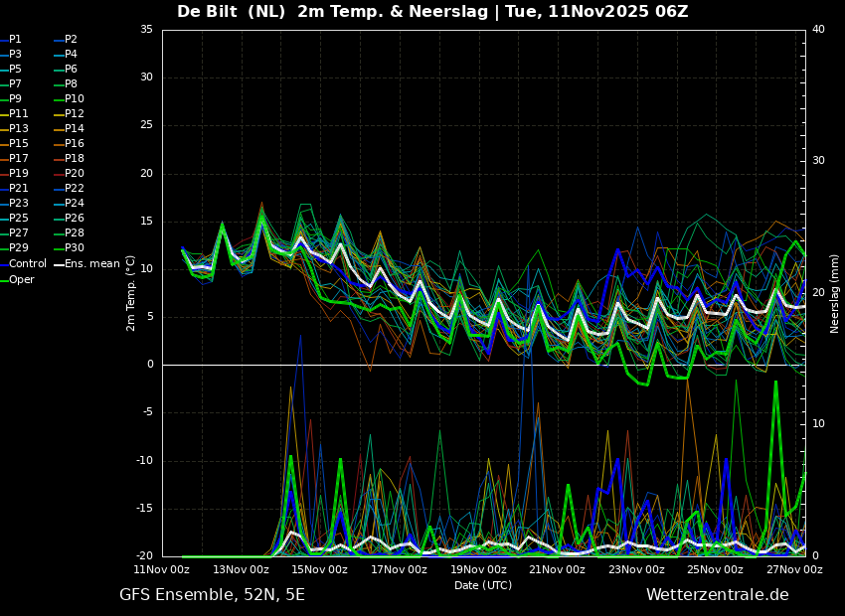845x616 pixels.
Task: Click the 21Nov 00z date tick label
Action: click(558, 569)
